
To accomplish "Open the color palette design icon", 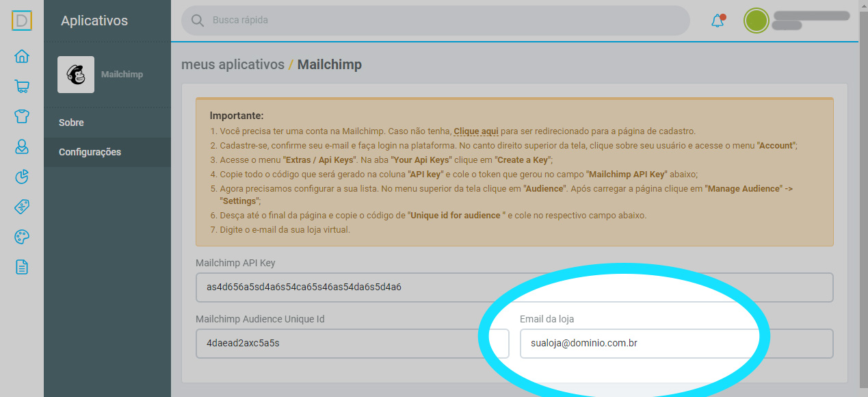I will point(22,237).
